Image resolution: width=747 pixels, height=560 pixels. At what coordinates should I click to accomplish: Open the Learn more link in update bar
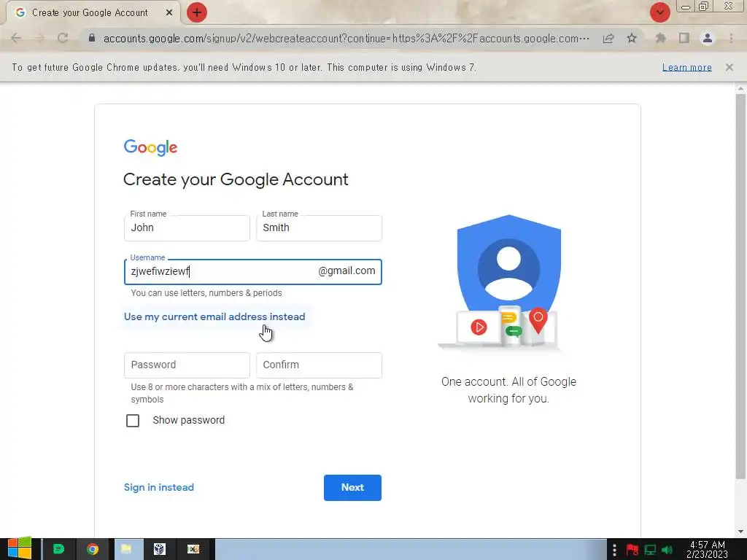click(x=687, y=68)
